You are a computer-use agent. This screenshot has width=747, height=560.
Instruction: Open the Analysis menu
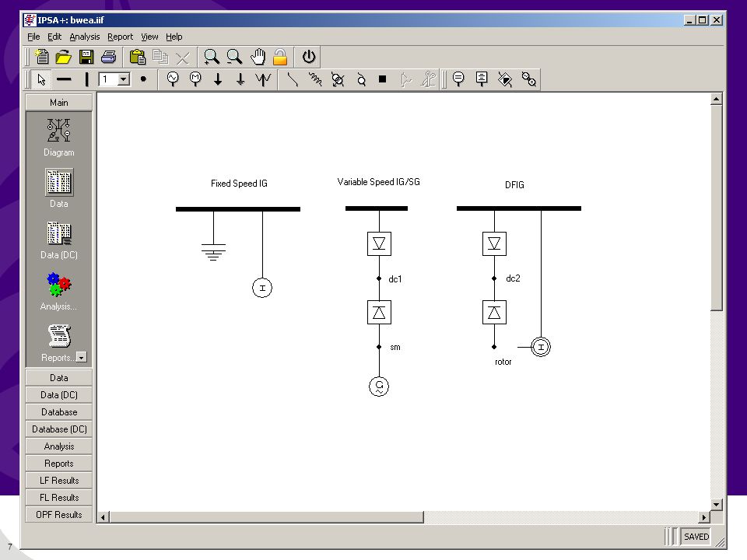[x=84, y=37]
